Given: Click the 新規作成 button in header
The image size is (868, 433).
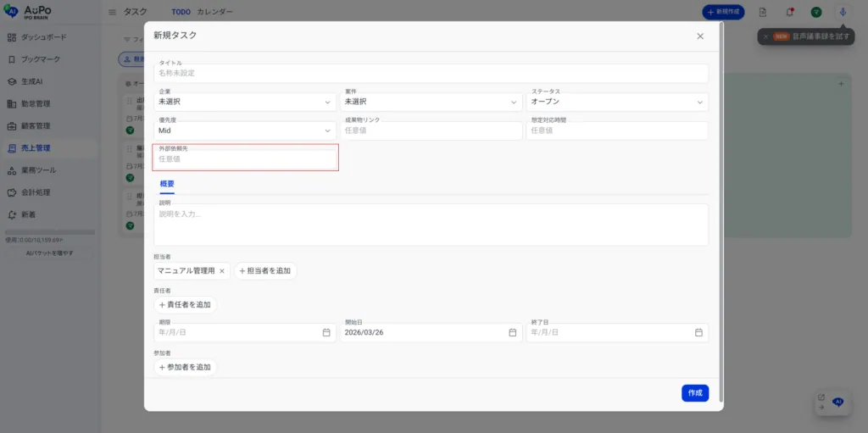Looking at the screenshot, I should click(723, 12).
